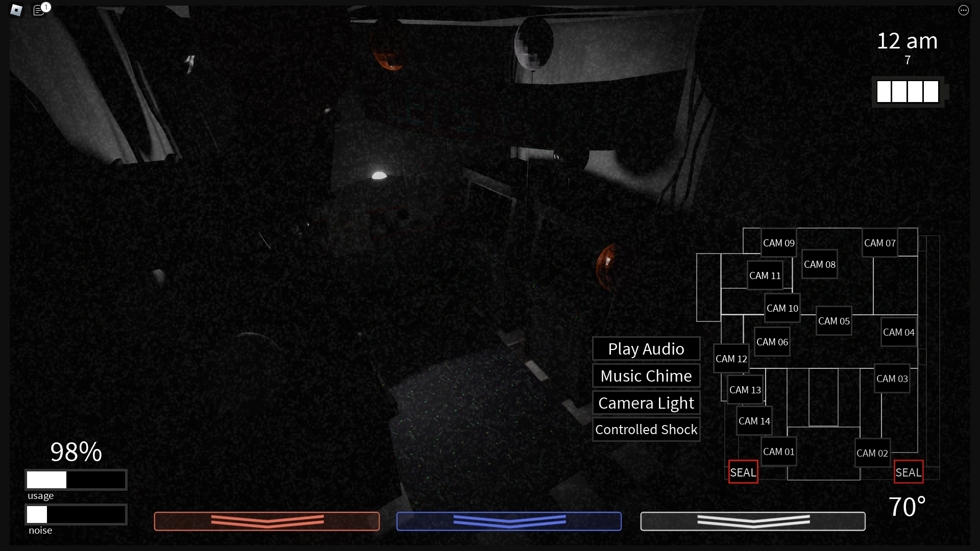
Task: Select CAM 07 on the map
Action: click(879, 243)
